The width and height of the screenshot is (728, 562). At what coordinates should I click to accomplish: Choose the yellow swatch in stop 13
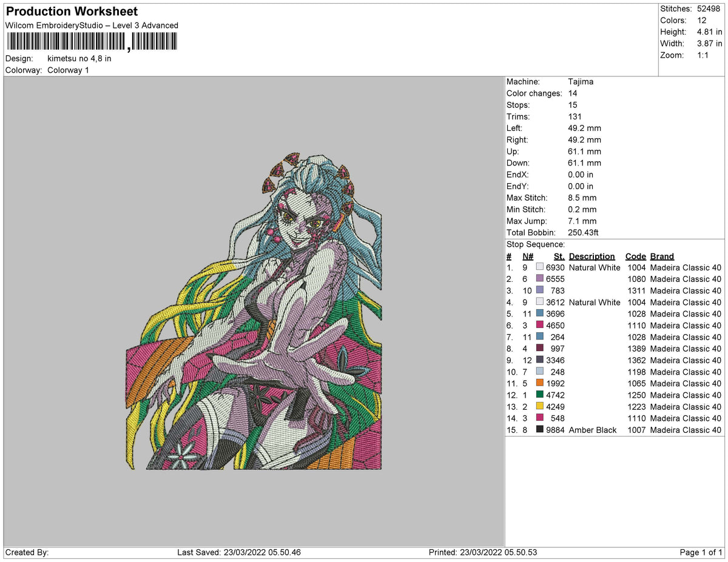[x=540, y=407]
